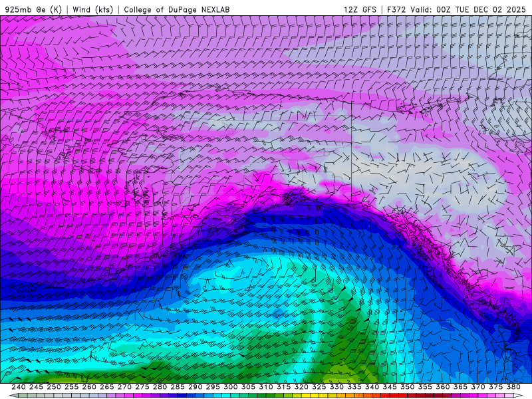Screen dimensions: 532x399
Task: Select the 340 value on the color scale
Action: coord(372,387)
